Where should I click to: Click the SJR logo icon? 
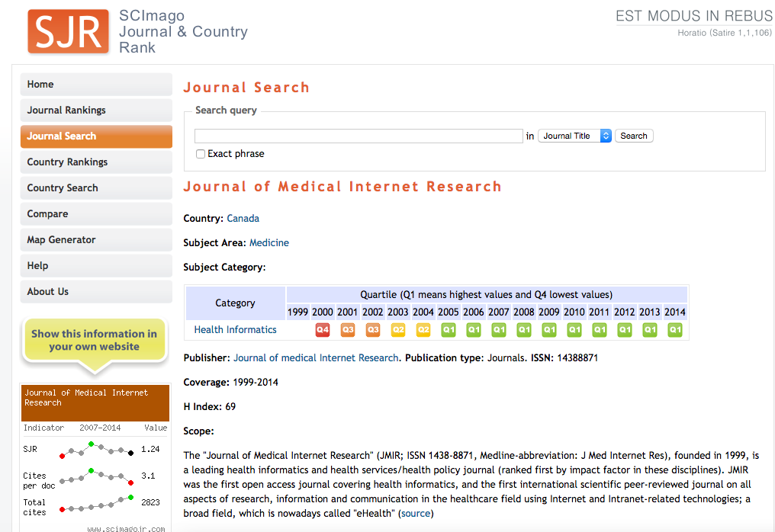pyautogui.click(x=68, y=31)
